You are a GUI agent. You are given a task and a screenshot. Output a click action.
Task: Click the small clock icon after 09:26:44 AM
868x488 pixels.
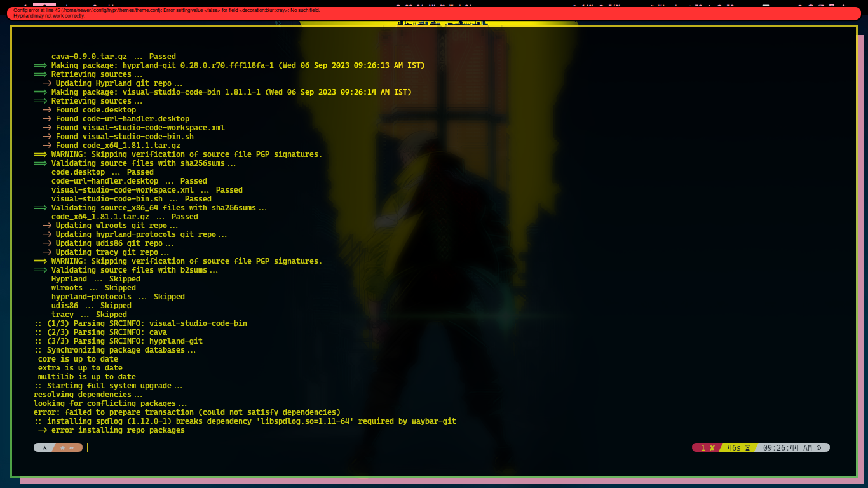point(818,447)
